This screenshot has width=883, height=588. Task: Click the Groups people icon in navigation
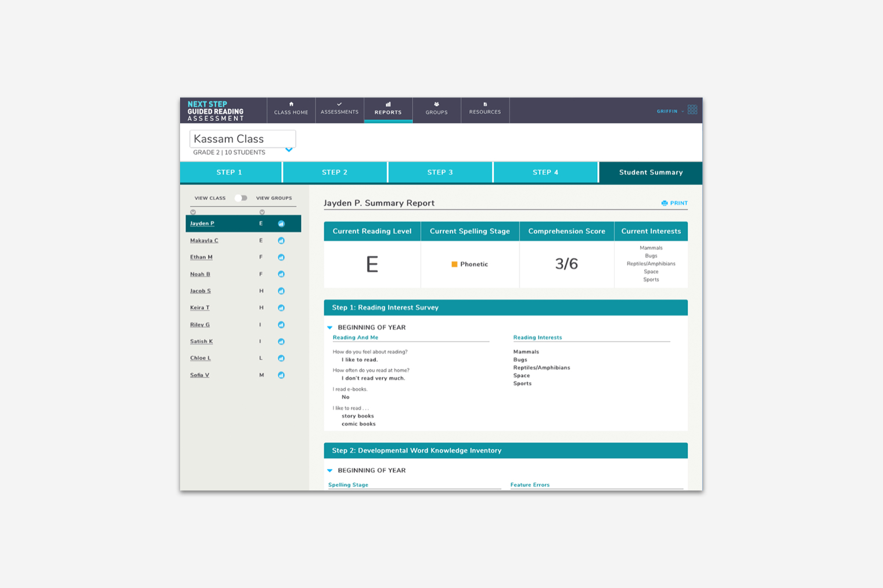(436, 105)
